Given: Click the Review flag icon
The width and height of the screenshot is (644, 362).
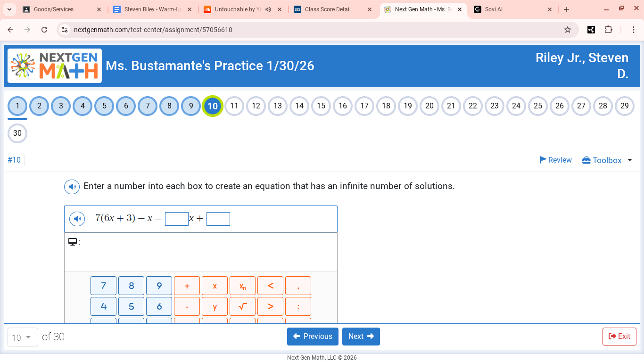Looking at the screenshot, I should click(543, 160).
